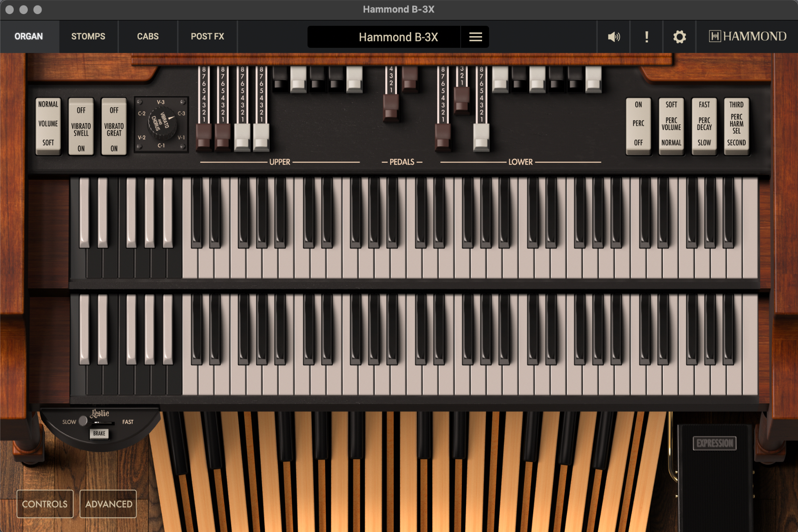Open the POST FX tab
The width and height of the screenshot is (798, 532).
coord(207,37)
